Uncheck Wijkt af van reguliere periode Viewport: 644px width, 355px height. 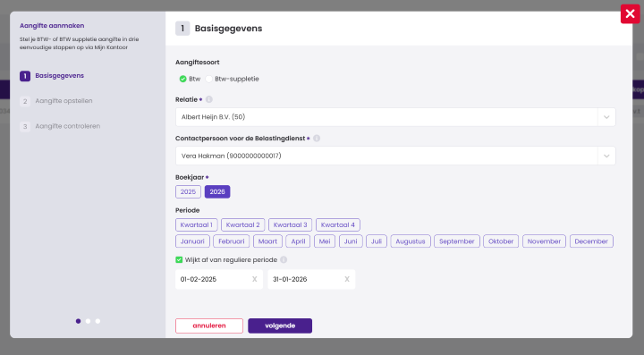pos(179,260)
